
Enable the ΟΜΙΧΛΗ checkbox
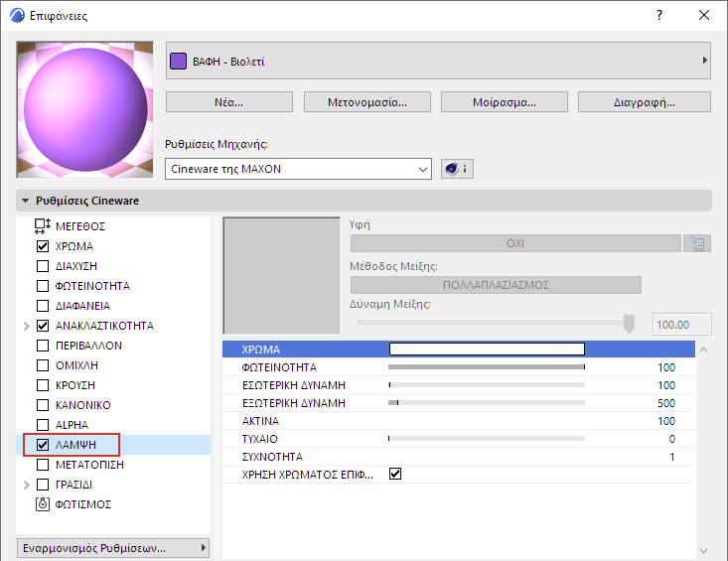point(43,365)
